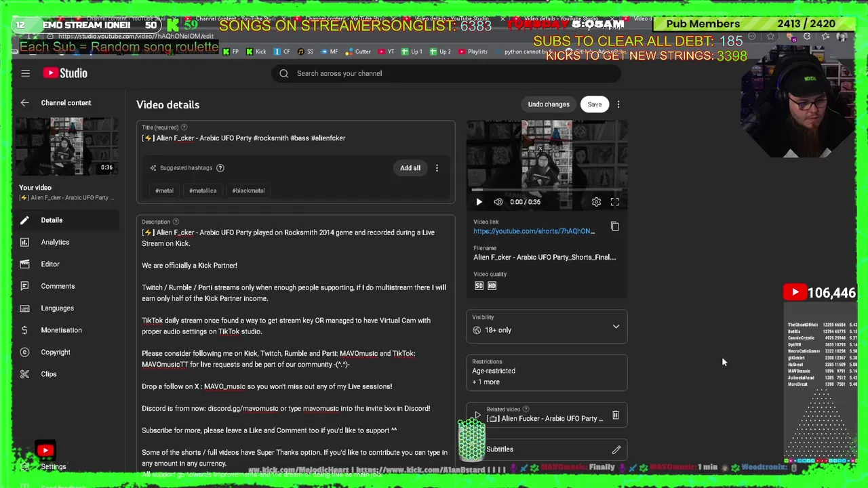Open video player settings gear
This screenshot has width=868, height=488.
[596, 202]
